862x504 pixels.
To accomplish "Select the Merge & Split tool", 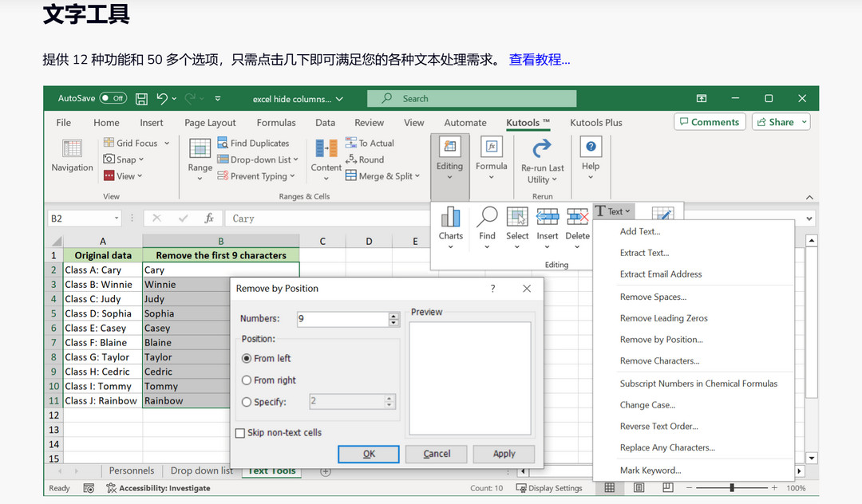I will click(382, 175).
